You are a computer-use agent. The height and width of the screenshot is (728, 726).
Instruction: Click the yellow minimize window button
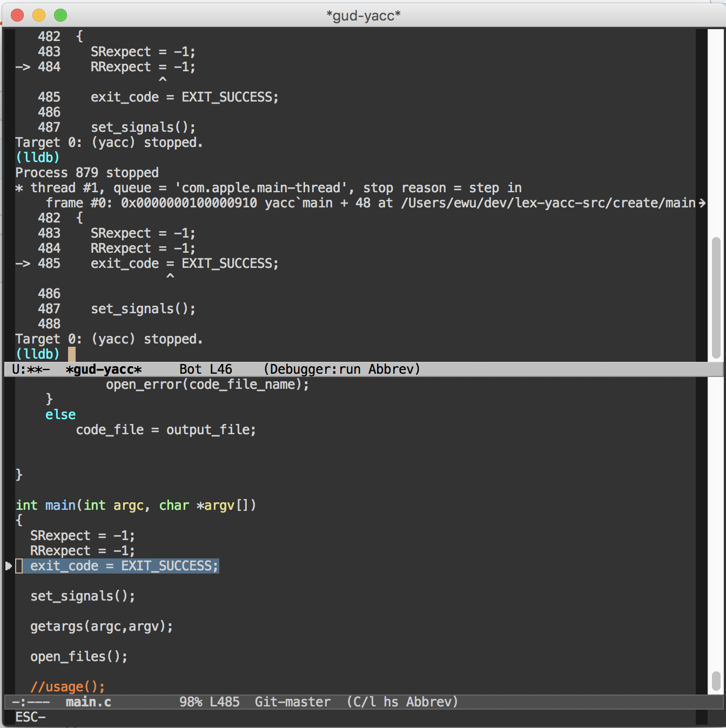tap(39, 15)
